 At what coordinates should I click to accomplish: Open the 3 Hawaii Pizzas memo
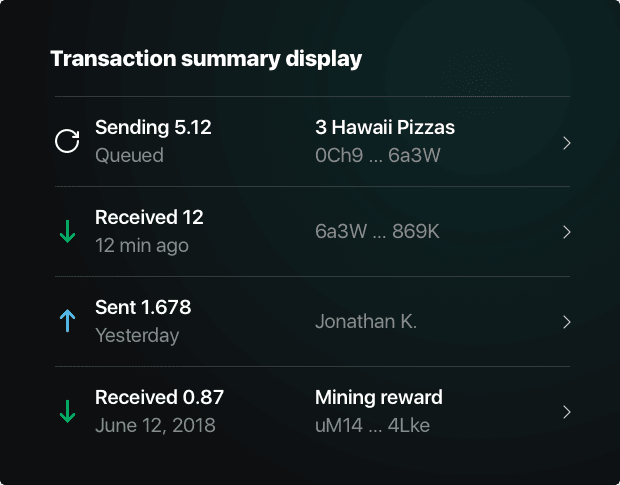click(385, 128)
